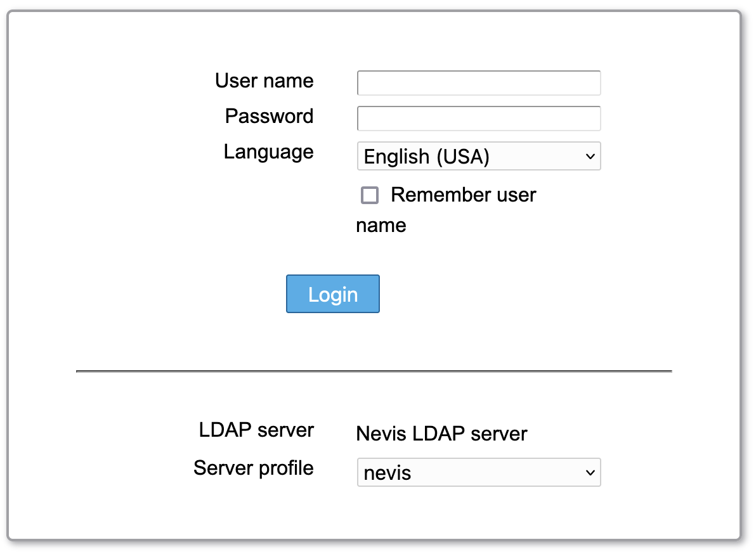
Task: Click the "Language" field label
Action: [268, 152]
